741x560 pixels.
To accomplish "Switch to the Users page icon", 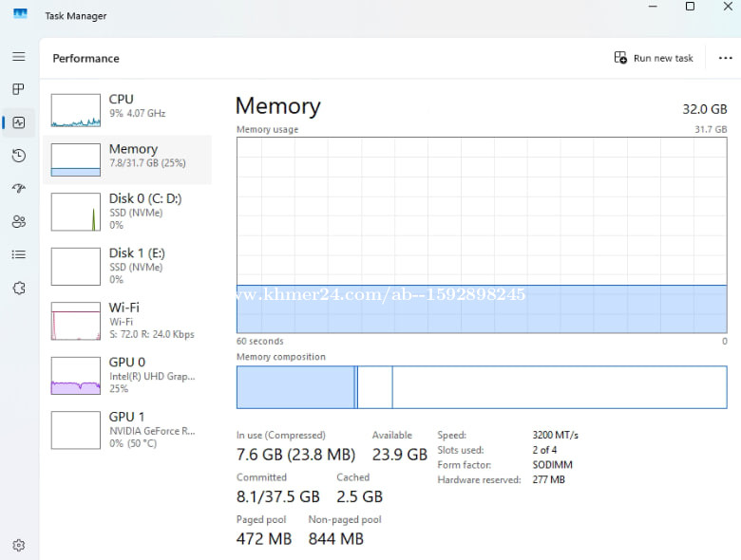I will tap(18, 221).
